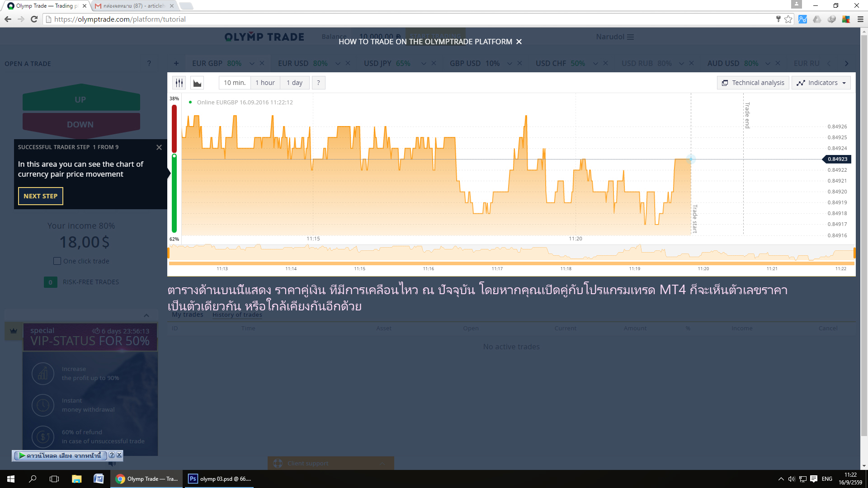Close the GBP USD asset tab
868x488 pixels.
tap(519, 63)
